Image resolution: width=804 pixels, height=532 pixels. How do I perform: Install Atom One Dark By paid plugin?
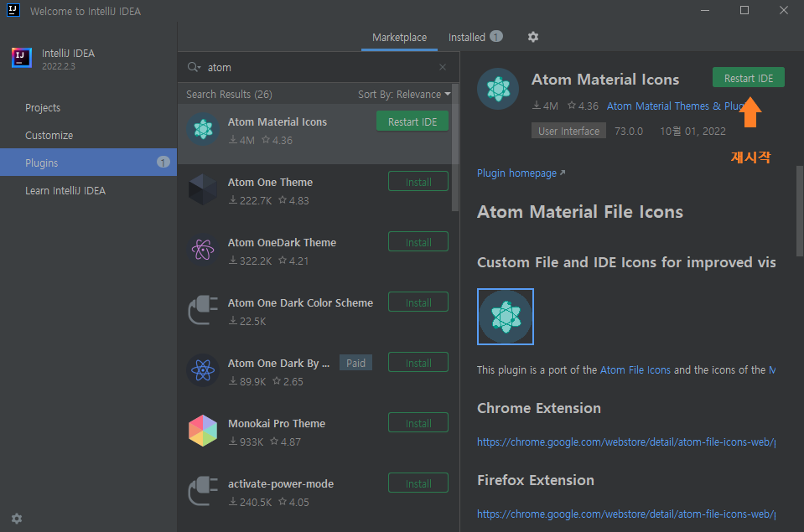418,363
